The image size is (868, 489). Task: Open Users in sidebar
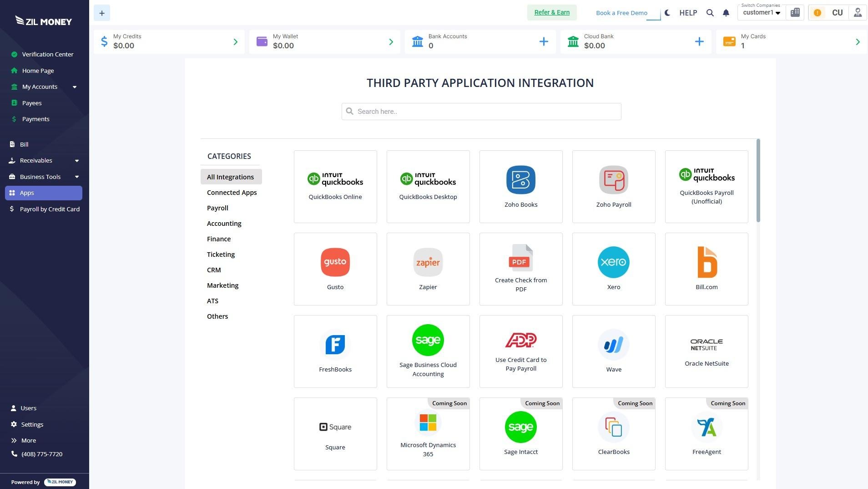click(24, 408)
